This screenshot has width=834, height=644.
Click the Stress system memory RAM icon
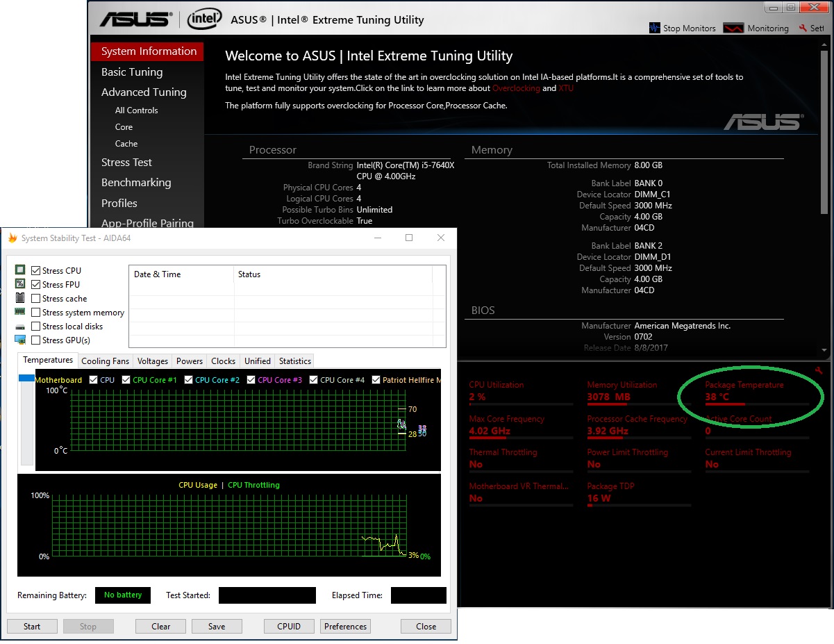tap(20, 312)
